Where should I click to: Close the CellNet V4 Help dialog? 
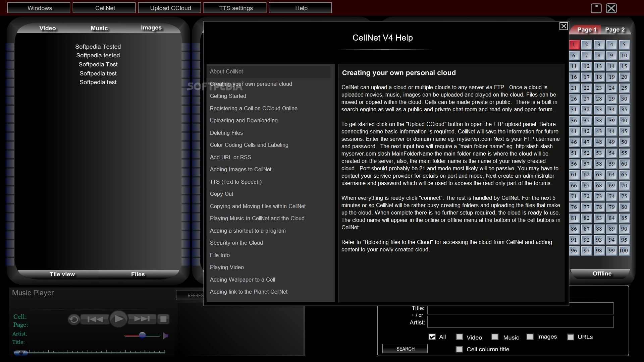(563, 26)
